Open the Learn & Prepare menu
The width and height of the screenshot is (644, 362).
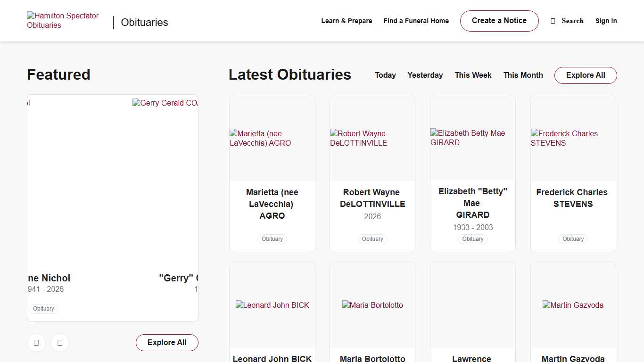click(347, 21)
